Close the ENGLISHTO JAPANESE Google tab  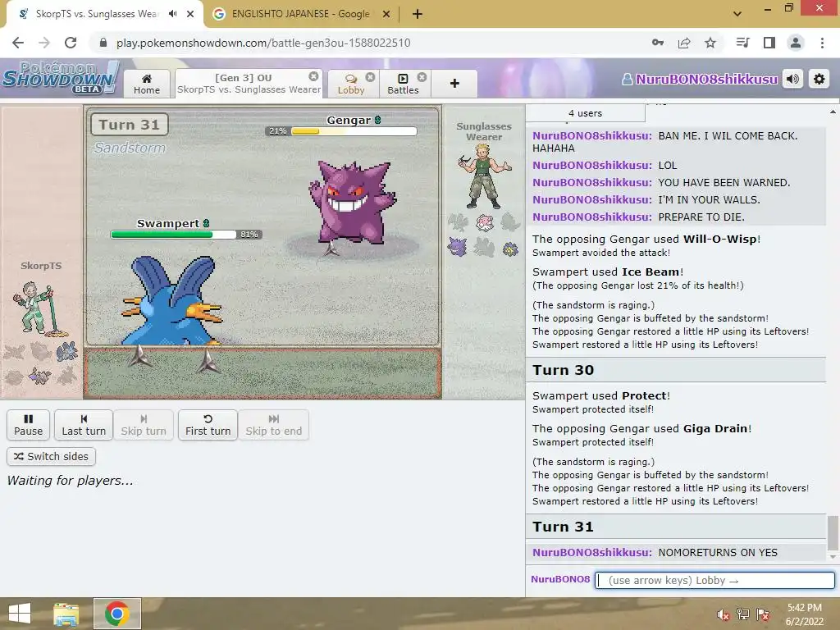(386, 15)
